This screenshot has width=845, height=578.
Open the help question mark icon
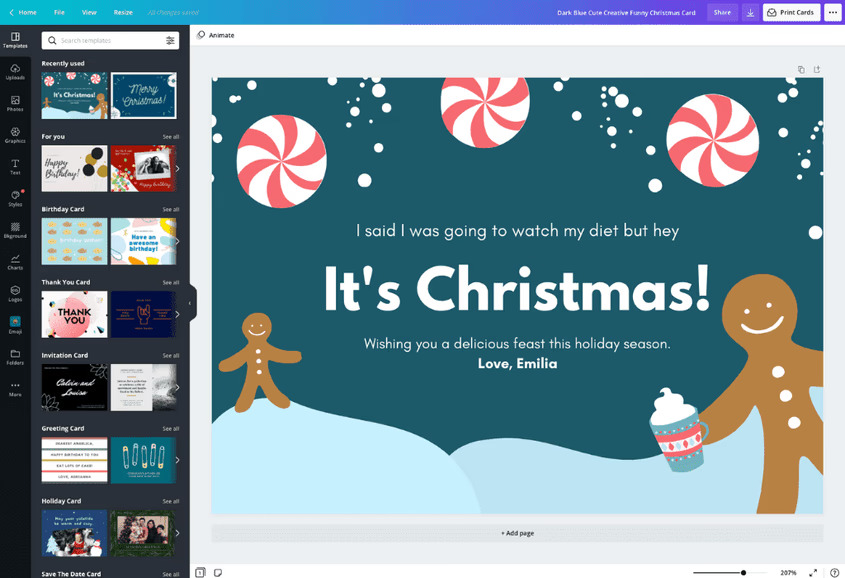(x=834, y=572)
